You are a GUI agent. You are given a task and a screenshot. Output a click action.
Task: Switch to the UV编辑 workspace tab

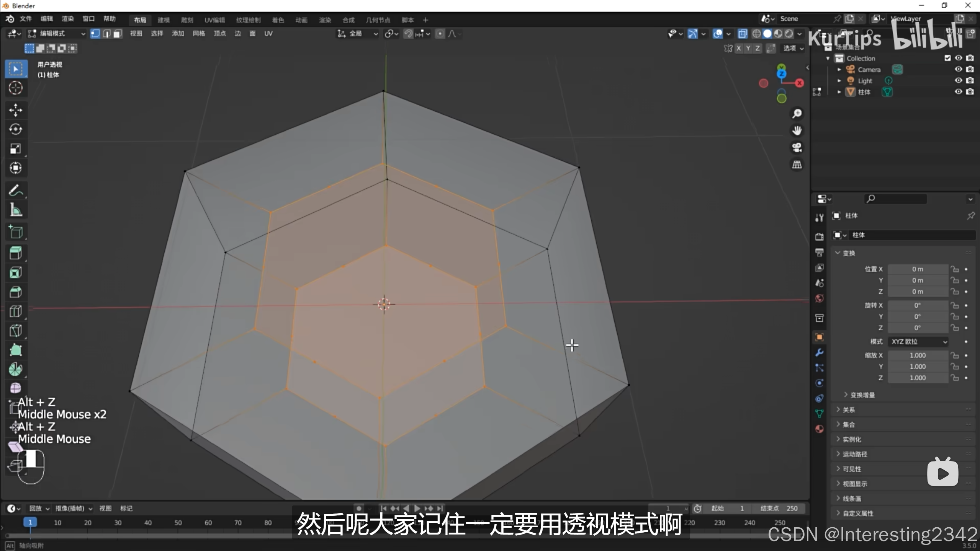[214, 20]
